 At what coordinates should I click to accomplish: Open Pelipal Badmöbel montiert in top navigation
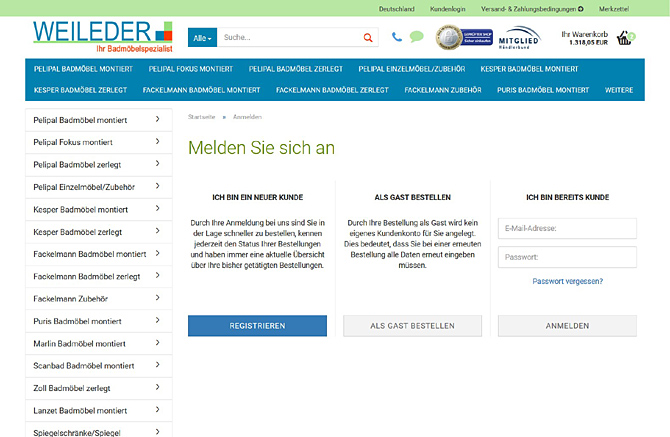83,69
